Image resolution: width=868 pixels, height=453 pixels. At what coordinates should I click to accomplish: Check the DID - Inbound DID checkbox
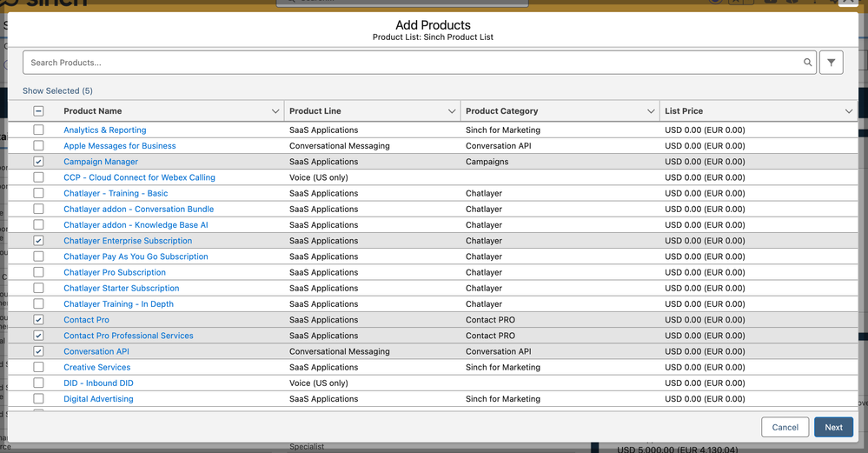38,383
